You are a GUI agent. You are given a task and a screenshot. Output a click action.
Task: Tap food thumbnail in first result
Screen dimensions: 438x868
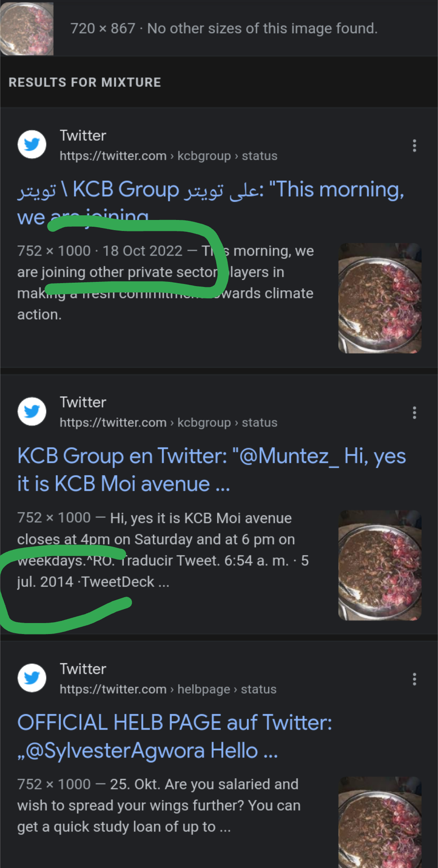(x=379, y=298)
